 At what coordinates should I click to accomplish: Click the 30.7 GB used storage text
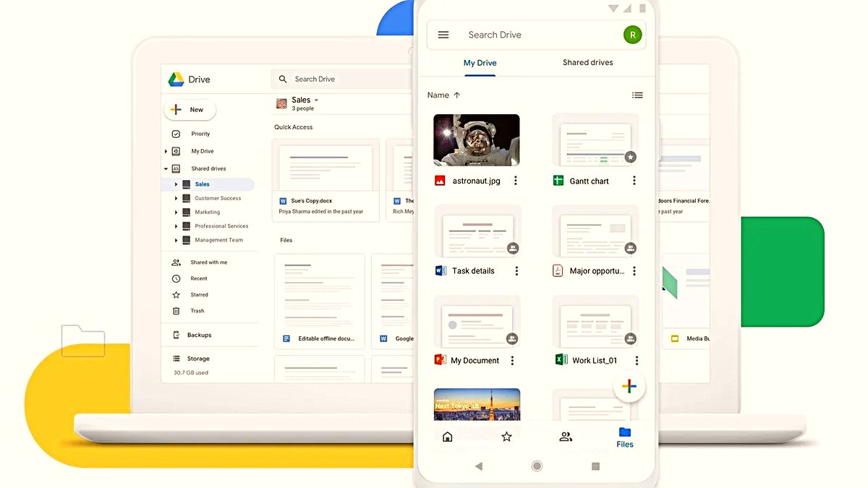pyautogui.click(x=191, y=373)
